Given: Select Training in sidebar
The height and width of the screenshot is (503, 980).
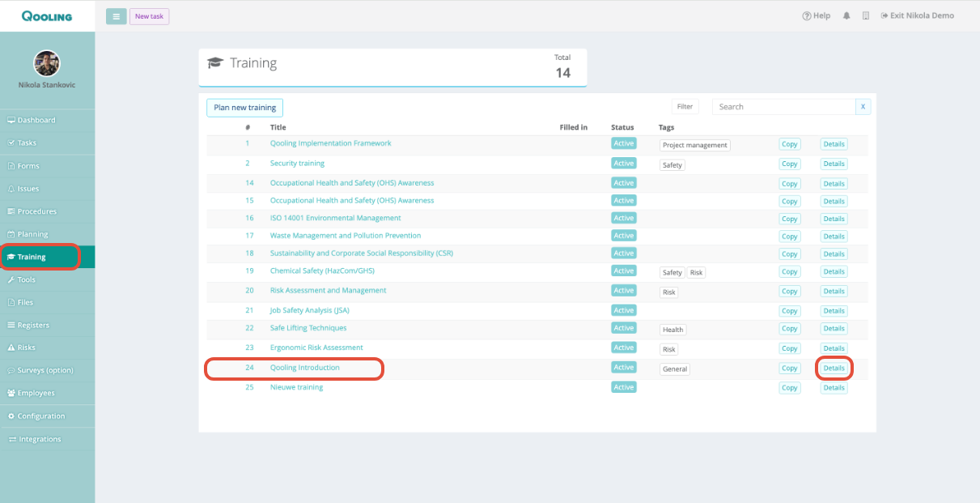Looking at the screenshot, I should [x=47, y=257].
